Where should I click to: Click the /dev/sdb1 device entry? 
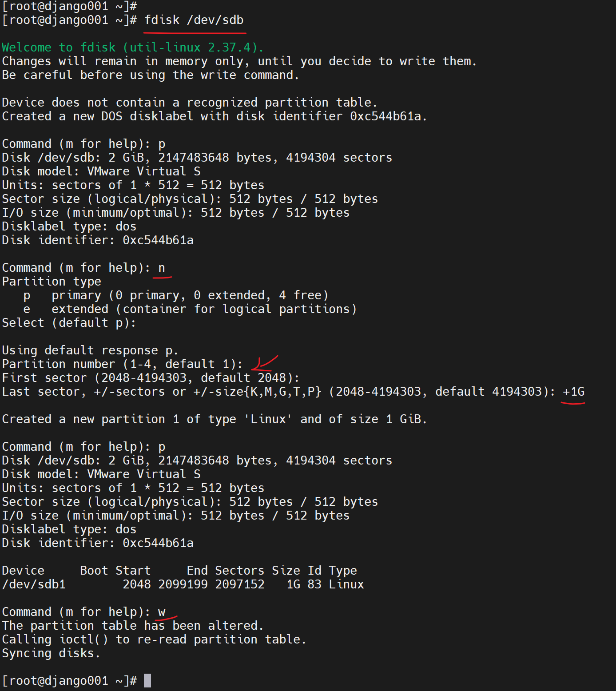[x=34, y=584]
